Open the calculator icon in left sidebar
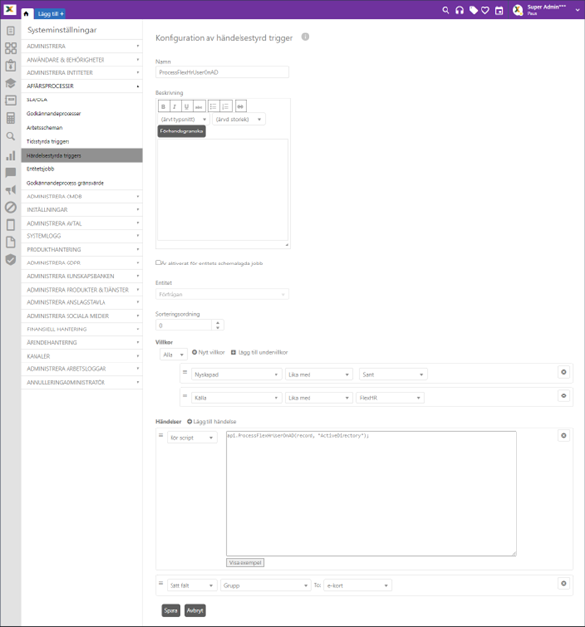This screenshot has height=627, width=585. point(11,118)
